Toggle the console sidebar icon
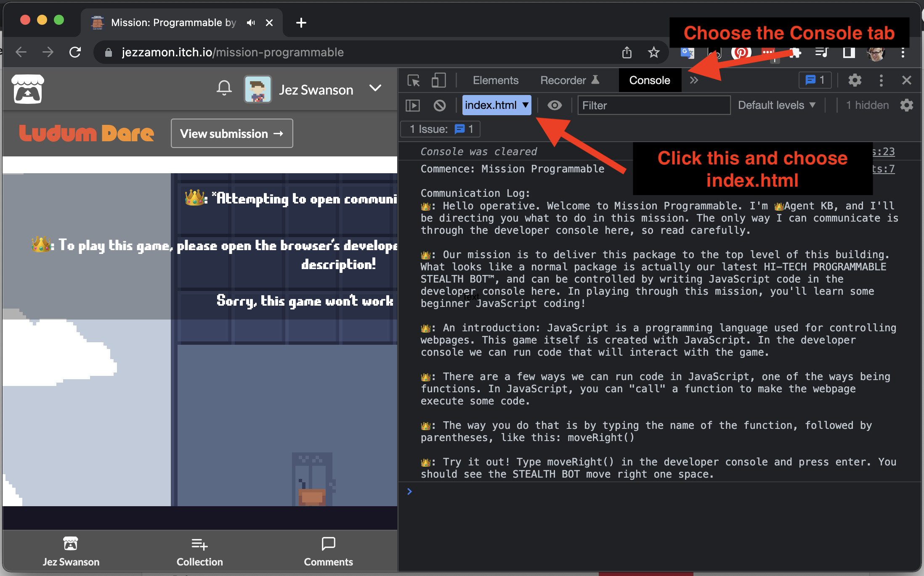This screenshot has width=924, height=576. coord(413,105)
